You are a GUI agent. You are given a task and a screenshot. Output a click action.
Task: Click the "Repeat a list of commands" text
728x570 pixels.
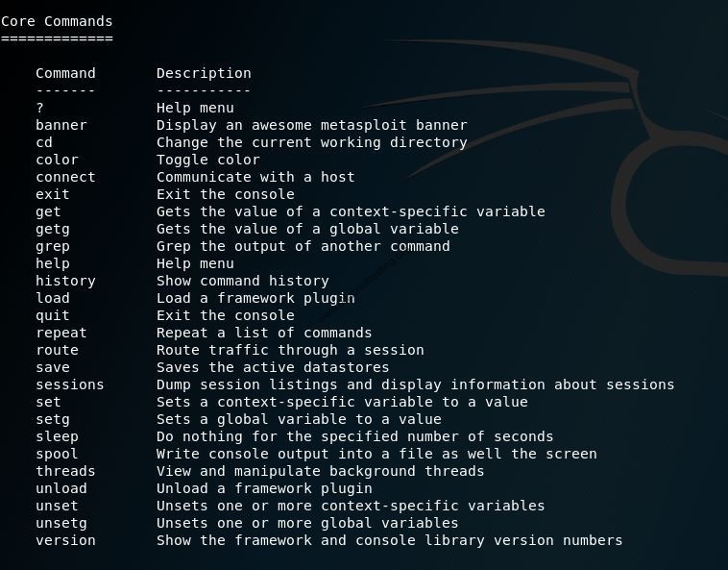tap(264, 333)
